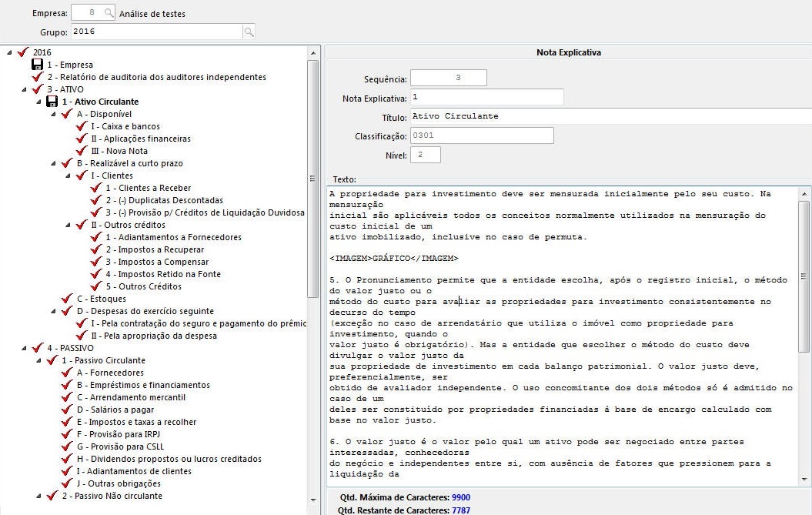Image resolution: width=812 pixels, height=515 pixels.
Task: Click the checkmark beside 1 - Clientes a Receber
Action: click(x=95, y=188)
